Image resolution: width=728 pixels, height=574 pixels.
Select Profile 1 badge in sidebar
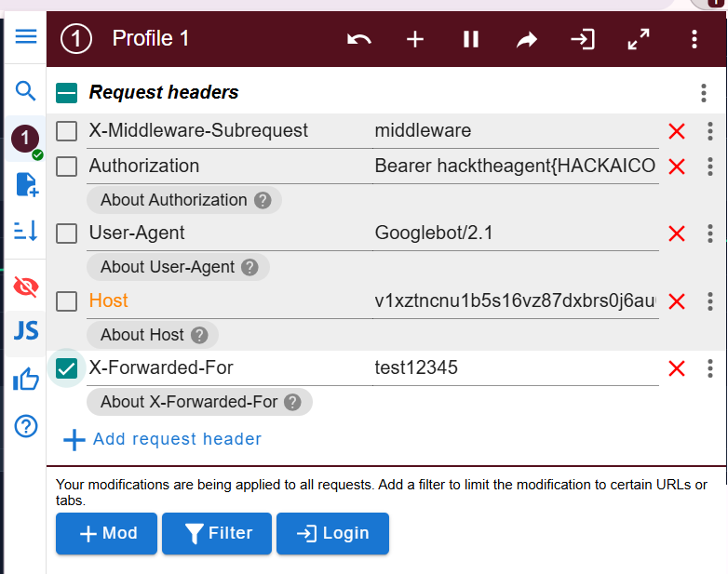click(25, 139)
